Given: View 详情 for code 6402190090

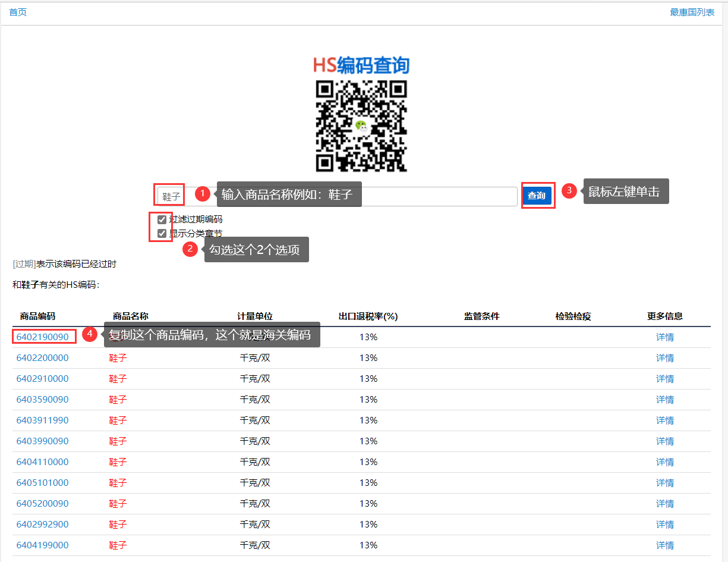Looking at the screenshot, I should (x=665, y=337).
